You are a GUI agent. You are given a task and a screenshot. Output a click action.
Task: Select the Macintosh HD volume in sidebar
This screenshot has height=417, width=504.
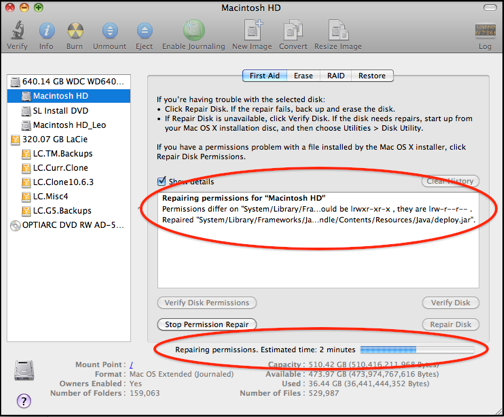pyautogui.click(x=69, y=96)
